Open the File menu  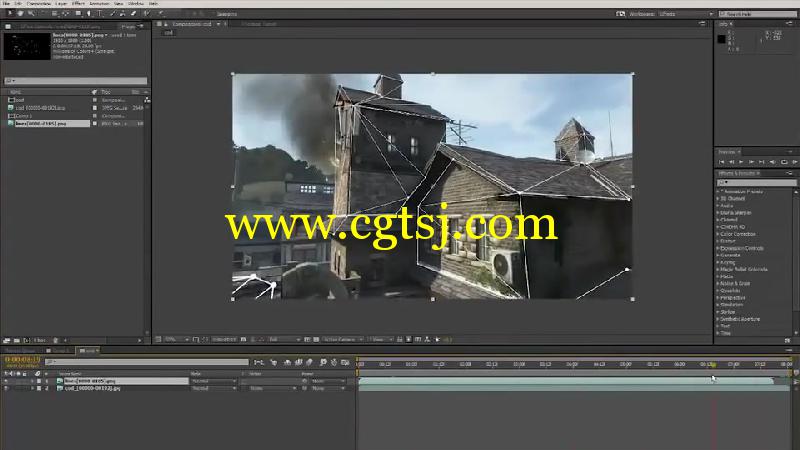click(6, 4)
